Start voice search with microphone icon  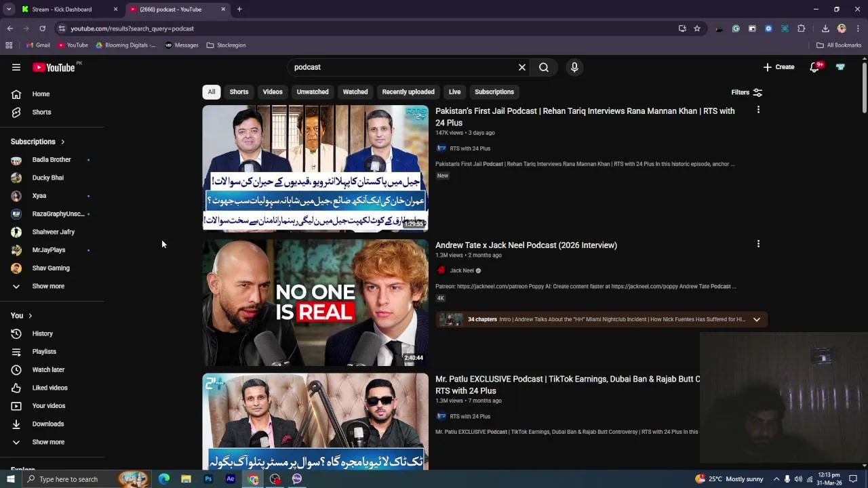574,67
